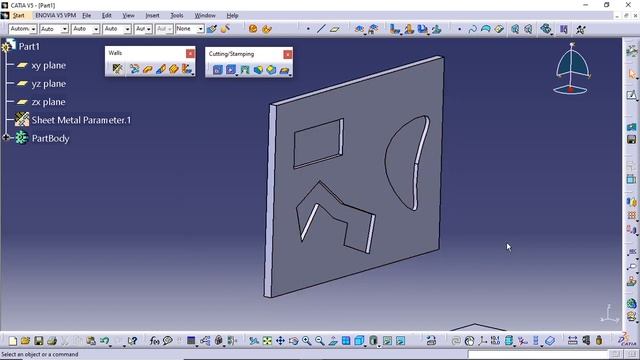Toggle Swap Visible Space
Image resolution: width=640 pixels, height=360 pixels.
pos(400,340)
